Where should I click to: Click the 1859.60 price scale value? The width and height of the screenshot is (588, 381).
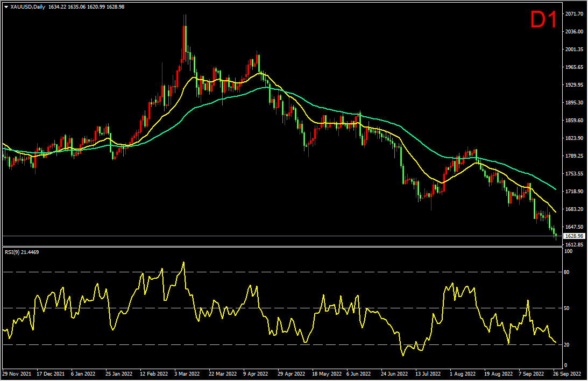point(574,121)
